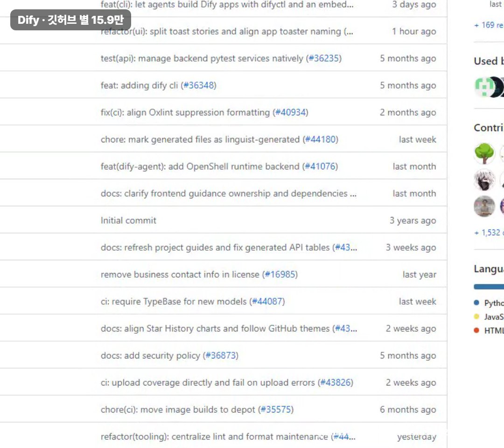504x448 pixels.
Task: Open commit "docs: align Star History charts"
Action: pos(215,328)
